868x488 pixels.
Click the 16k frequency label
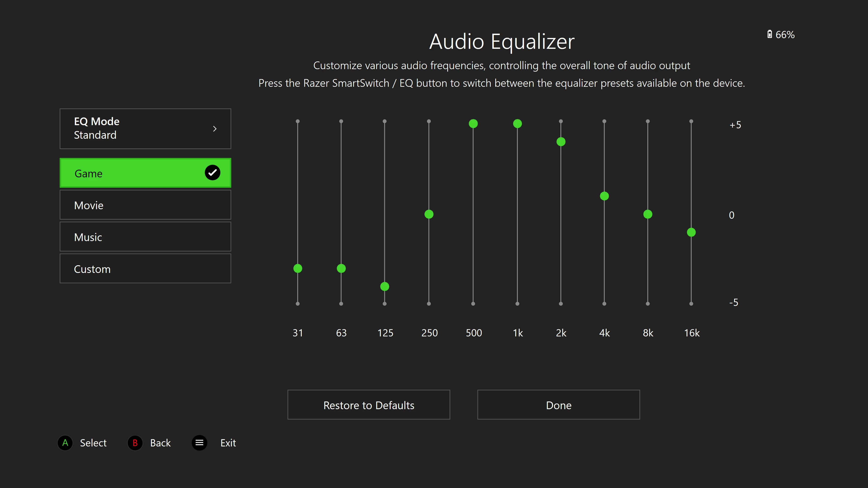coord(692,333)
